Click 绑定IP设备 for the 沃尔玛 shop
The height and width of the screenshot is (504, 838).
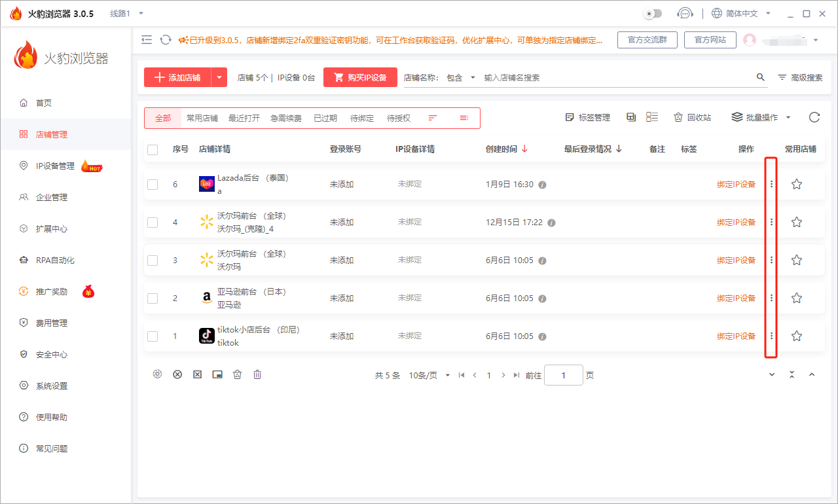[735, 260]
